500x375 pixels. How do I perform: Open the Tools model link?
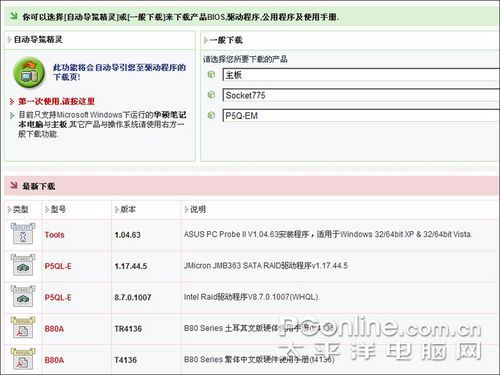pos(54,235)
